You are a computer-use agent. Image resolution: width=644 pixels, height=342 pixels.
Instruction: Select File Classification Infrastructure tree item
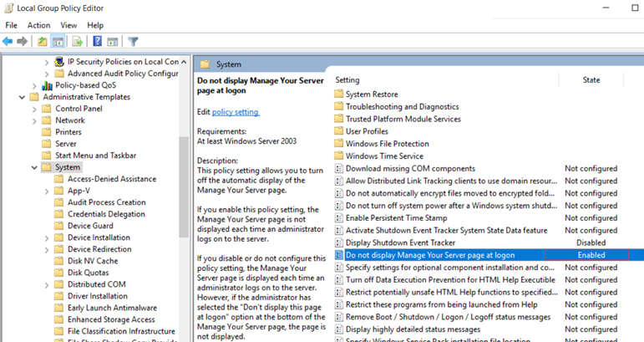[121, 331]
